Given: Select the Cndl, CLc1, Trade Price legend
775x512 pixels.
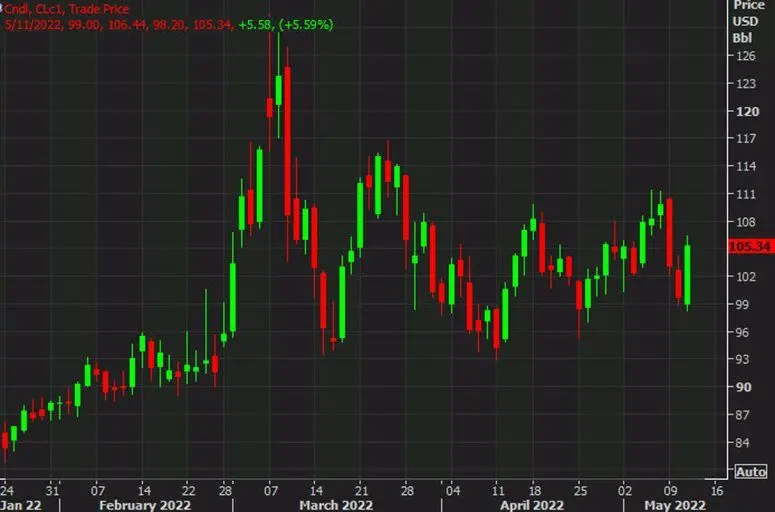Looking at the screenshot, I should click(x=66, y=9).
